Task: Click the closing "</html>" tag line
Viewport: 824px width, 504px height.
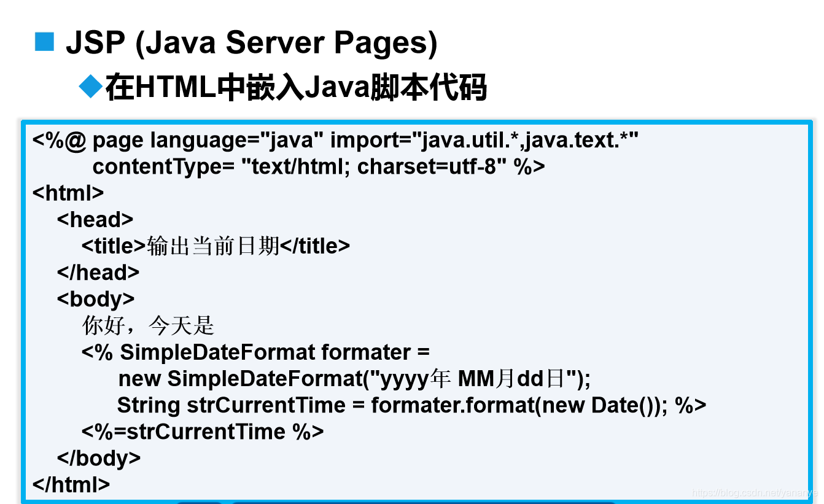Action: [x=71, y=484]
